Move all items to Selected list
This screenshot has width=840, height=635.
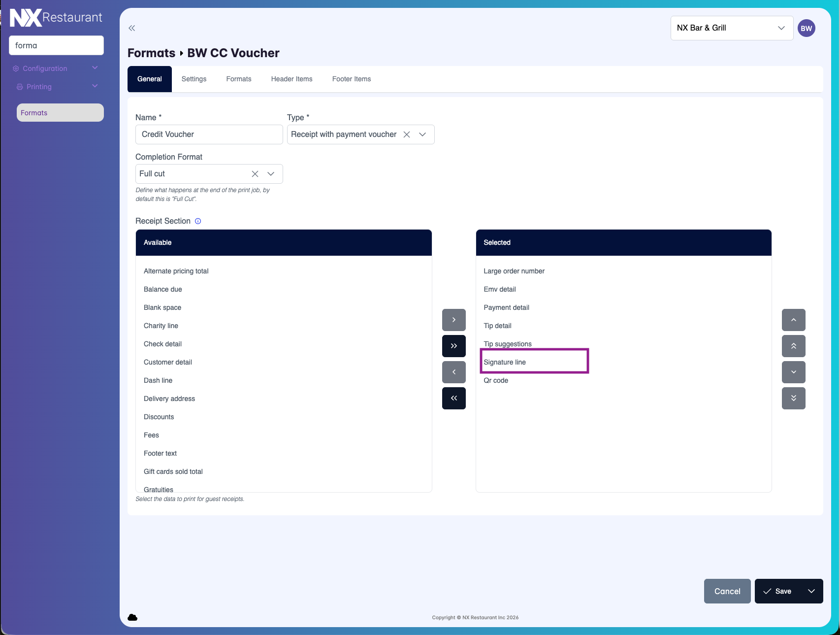coord(453,346)
